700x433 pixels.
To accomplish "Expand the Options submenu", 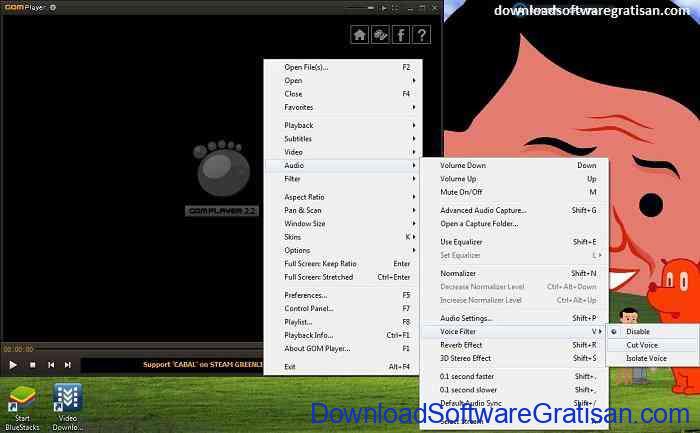I will tap(342, 250).
